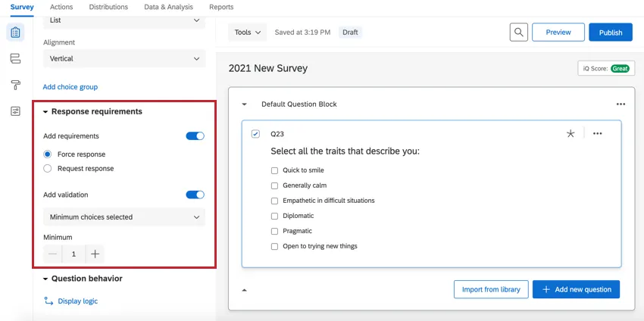
Task: Click the Add choice group link
Action: 70,87
